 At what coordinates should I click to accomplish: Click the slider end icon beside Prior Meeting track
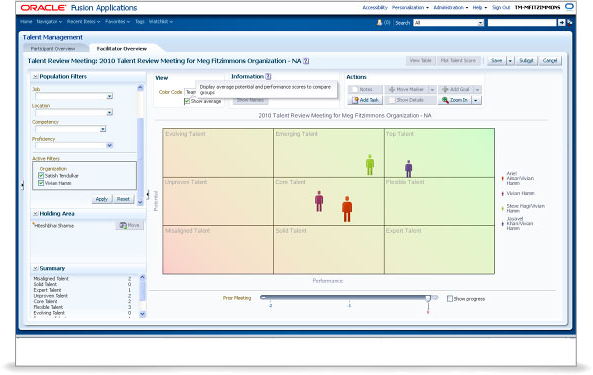point(435,298)
